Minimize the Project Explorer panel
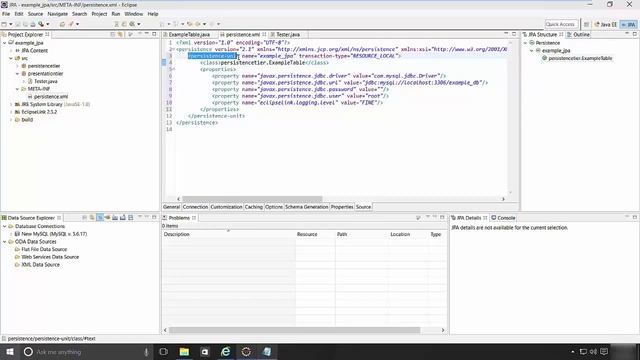Screen dimensions: 640x360 [147, 34]
